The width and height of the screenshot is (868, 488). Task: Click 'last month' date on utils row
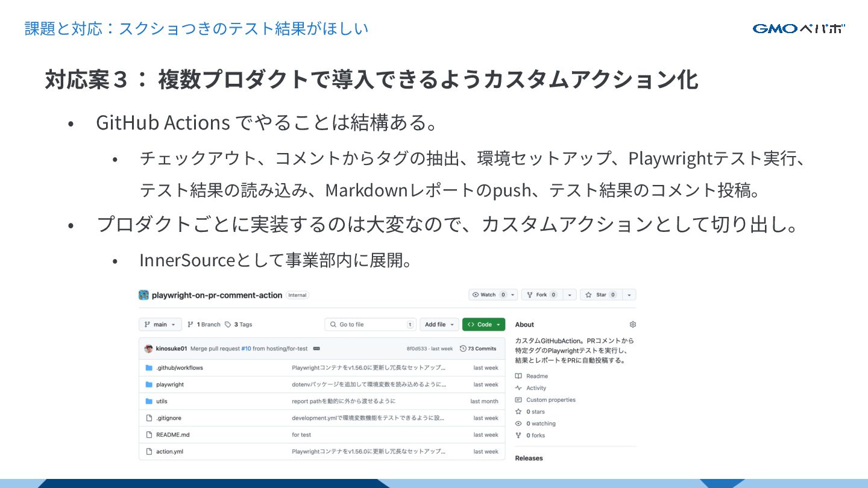coord(485,401)
